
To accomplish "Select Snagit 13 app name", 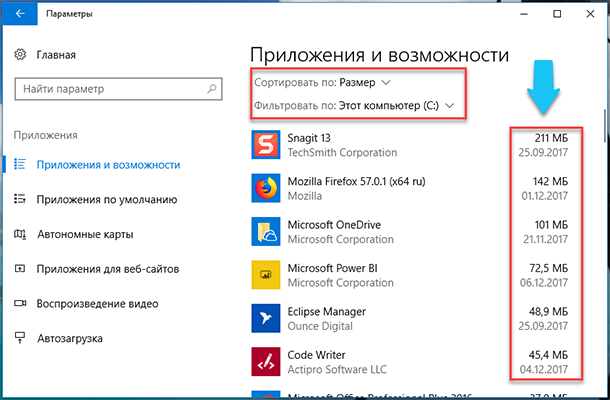I will tap(309, 138).
